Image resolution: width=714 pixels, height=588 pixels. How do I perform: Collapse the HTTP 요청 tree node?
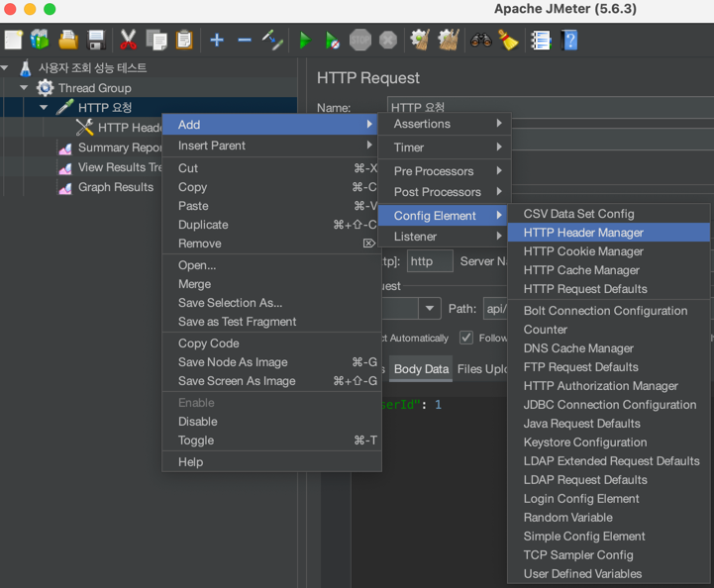[x=44, y=108]
